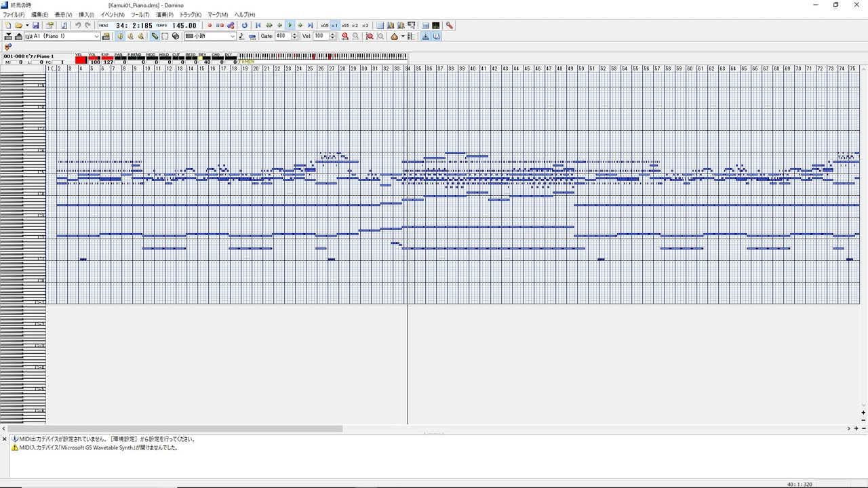
Task: Click the Vel value field
Action: (x=320, y=36)
